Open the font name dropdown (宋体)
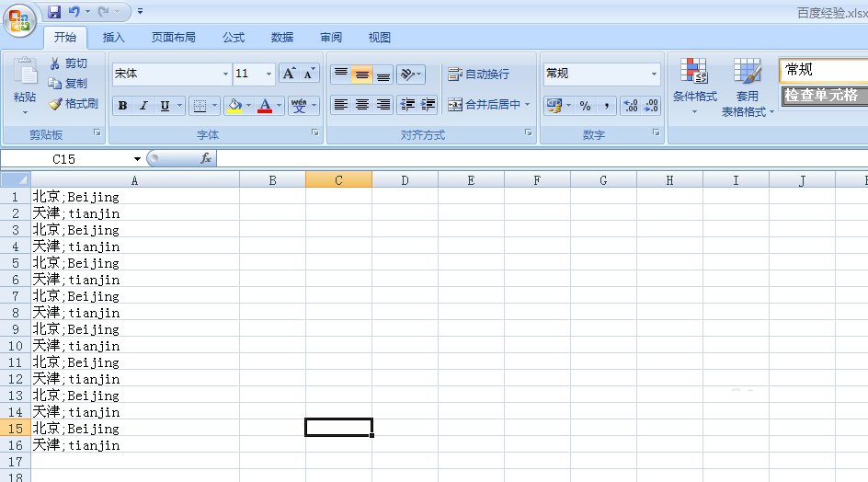Viewport: 868px width, 482px height. click(225, 74)
